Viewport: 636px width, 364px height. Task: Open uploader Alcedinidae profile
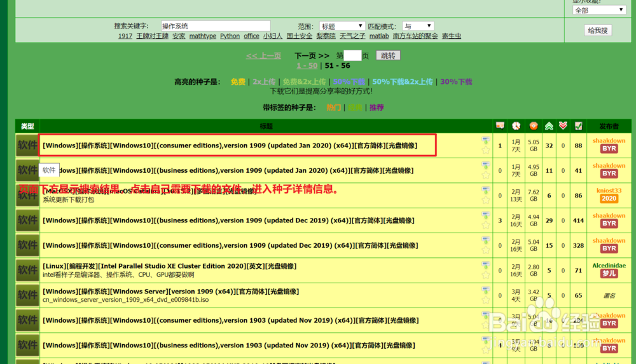(609, 266)
